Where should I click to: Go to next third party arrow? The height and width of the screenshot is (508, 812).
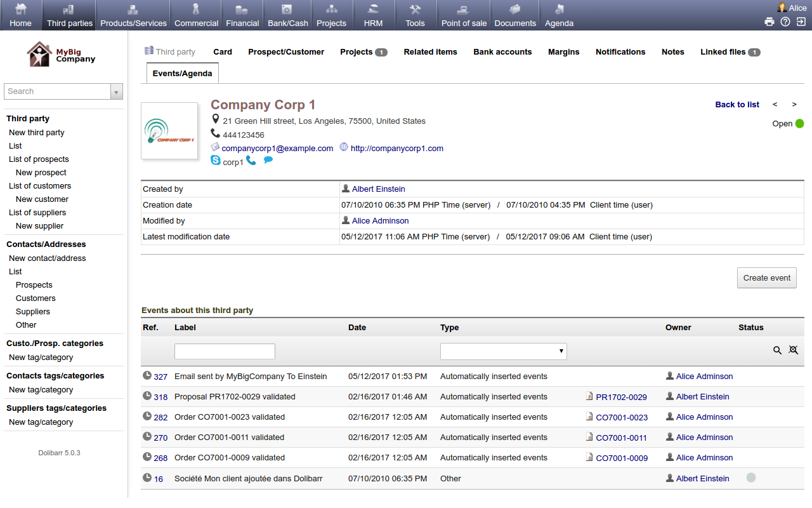(x=794, y=105)
